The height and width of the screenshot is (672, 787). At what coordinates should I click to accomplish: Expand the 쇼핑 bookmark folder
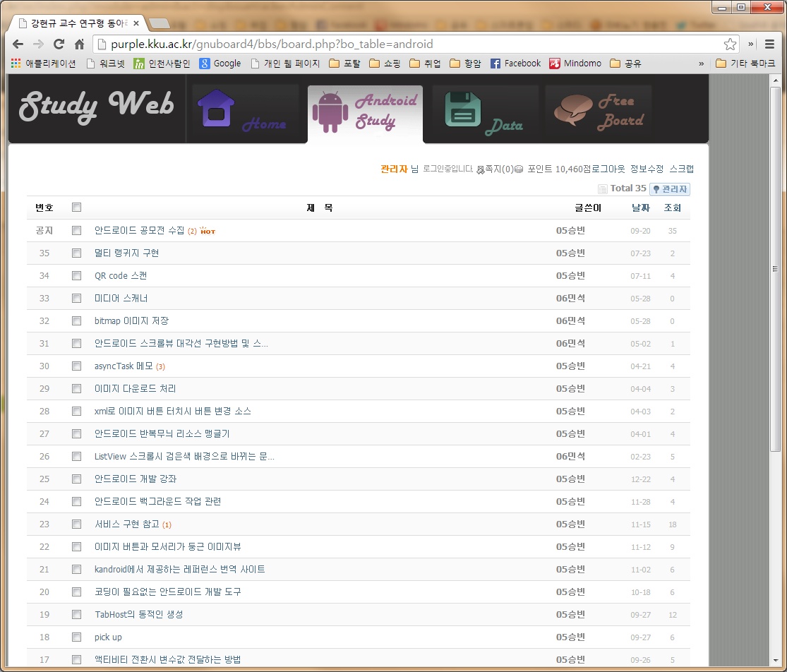click(385, 64)
